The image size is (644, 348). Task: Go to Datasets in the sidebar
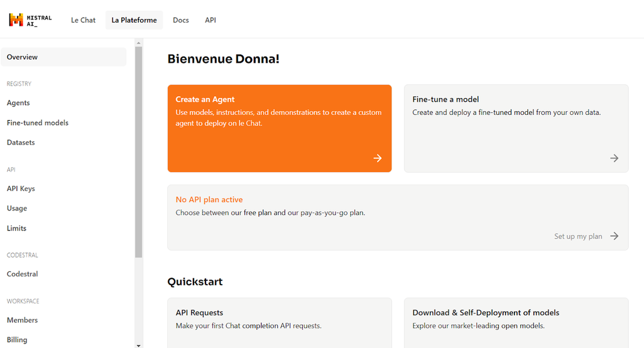click(21, 143)
